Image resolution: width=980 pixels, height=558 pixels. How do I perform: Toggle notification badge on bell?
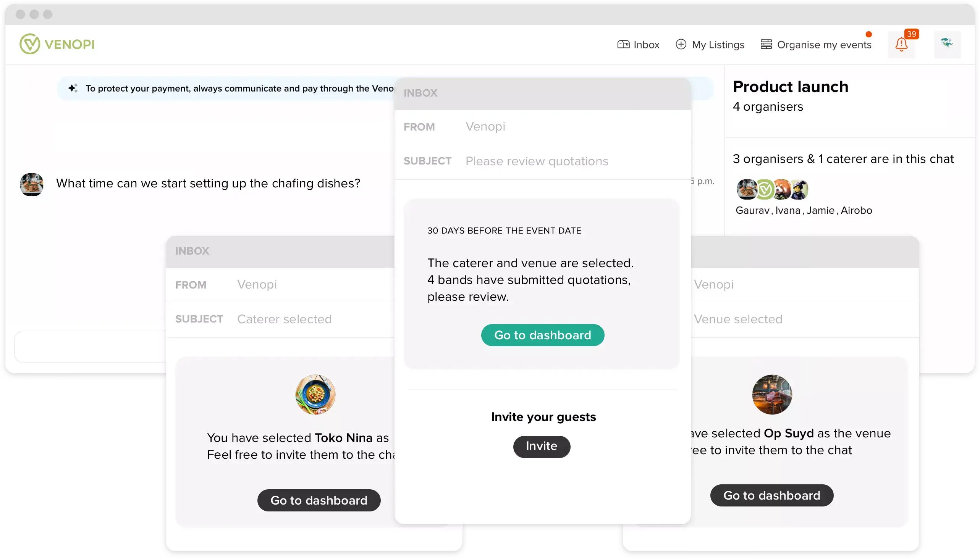912,34
